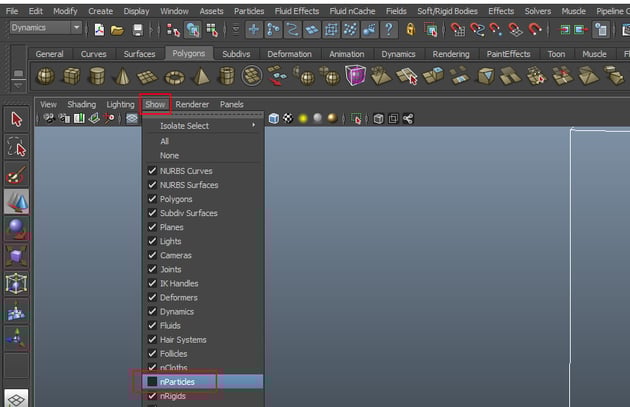
Task: Switch to the Surfaces shelf tab
Action: click(x=139, y=54)
